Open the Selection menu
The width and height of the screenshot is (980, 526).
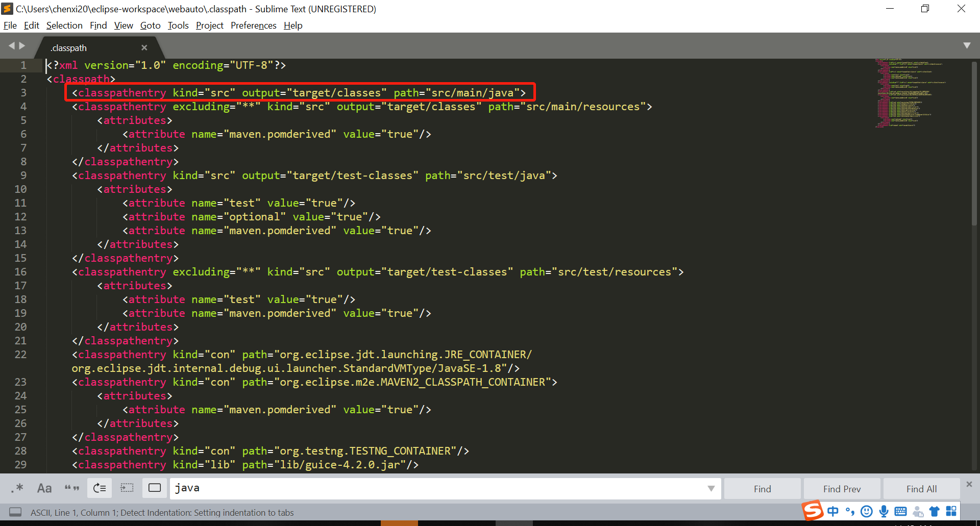(64, 26)
